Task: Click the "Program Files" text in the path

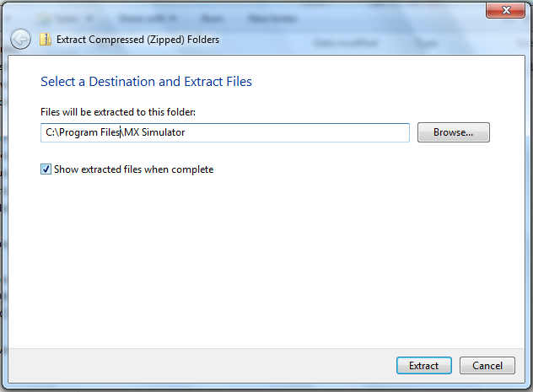Action: [x=89, y=132]
